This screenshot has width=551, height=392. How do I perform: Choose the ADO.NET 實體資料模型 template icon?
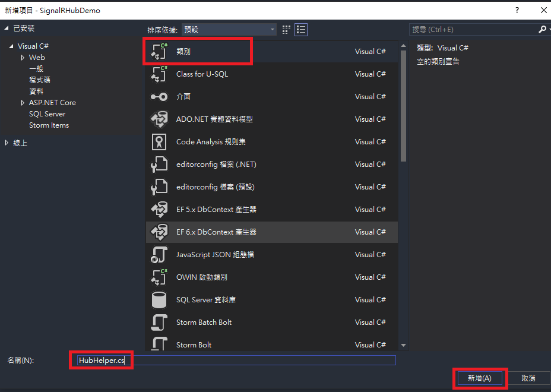(x=158, y=119)
